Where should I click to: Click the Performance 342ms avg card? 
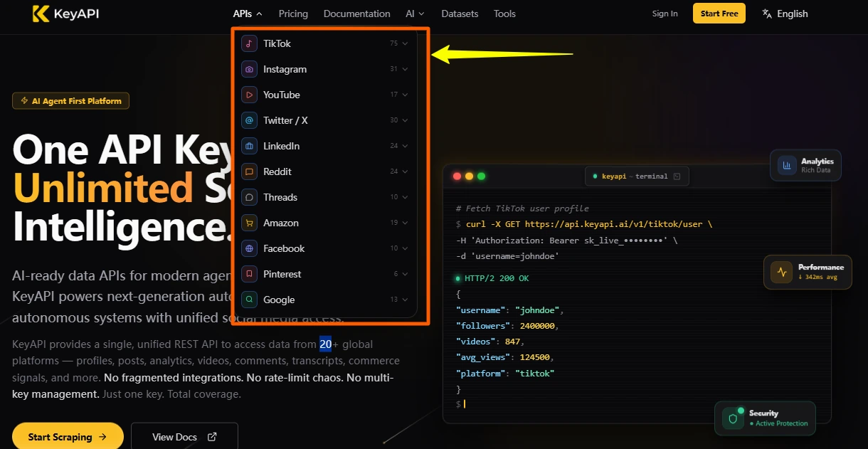click(x=808, y=272)
